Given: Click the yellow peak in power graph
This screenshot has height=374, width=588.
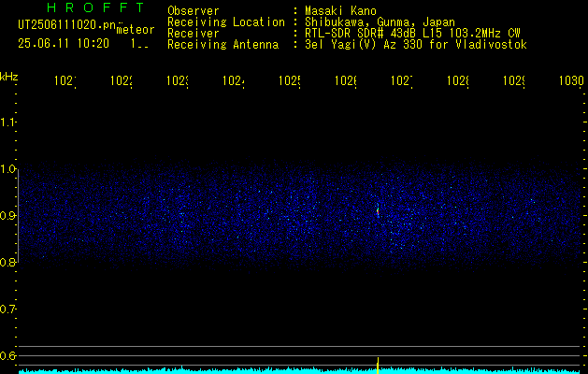Looking at the screenshot, I should pos(378,365).
